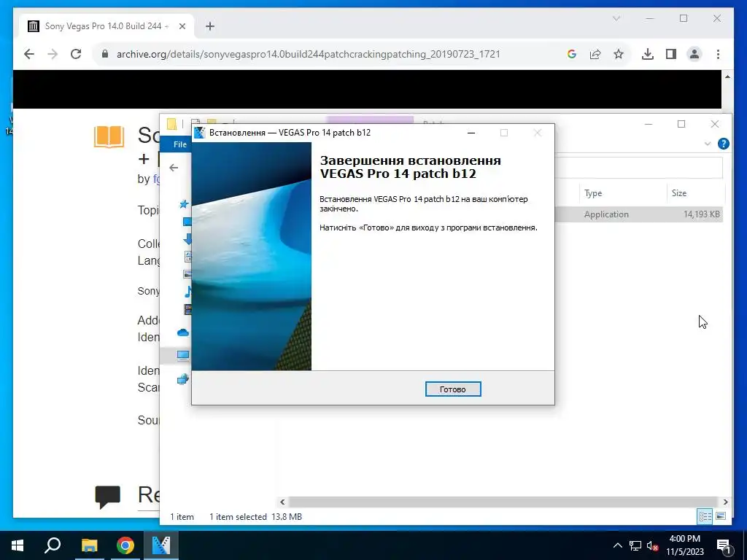Select Quick access star in Explorer sidebar
747x560 pixels.
click(x=184, y=204)
